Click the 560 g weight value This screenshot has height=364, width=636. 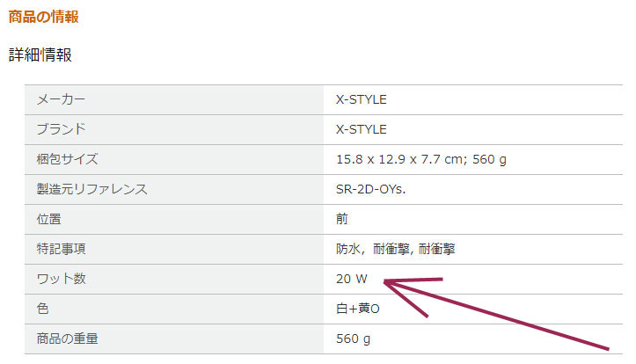(353, 339)
